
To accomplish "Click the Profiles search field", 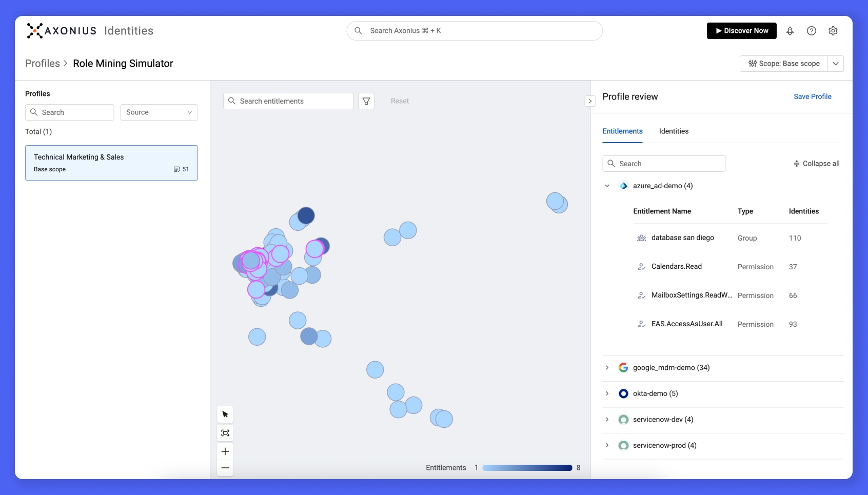I will pyautogui.click(x=69, y=112).
